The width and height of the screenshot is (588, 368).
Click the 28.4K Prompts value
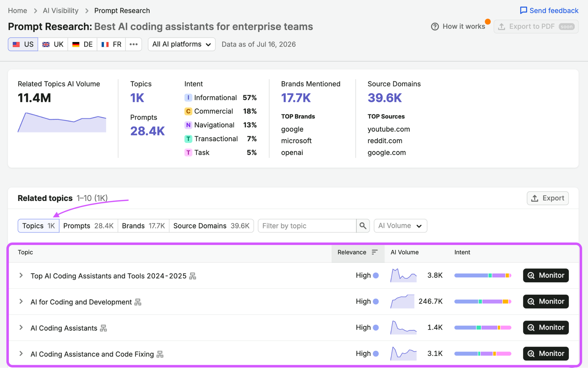click(x=147, y=131)
